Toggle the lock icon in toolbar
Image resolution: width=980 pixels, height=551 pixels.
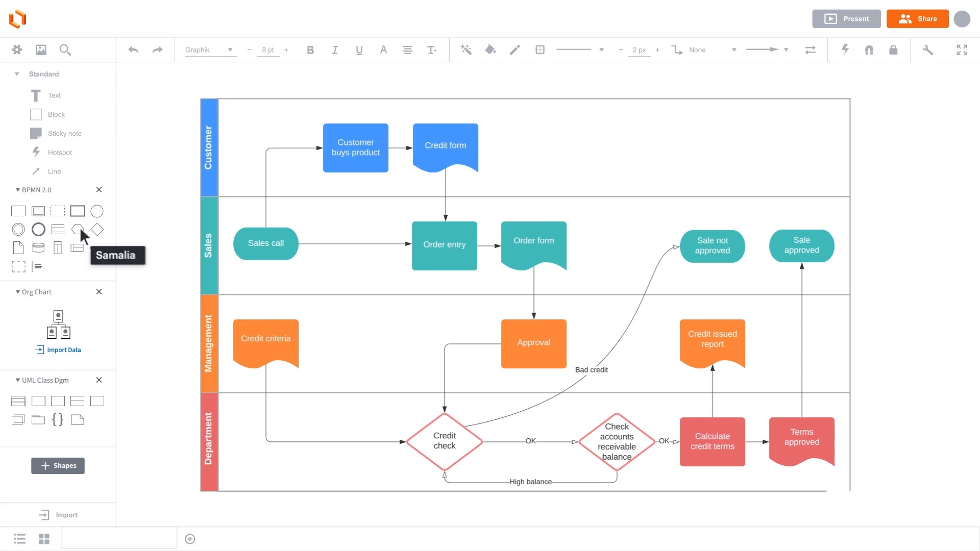tap(893, 50)
